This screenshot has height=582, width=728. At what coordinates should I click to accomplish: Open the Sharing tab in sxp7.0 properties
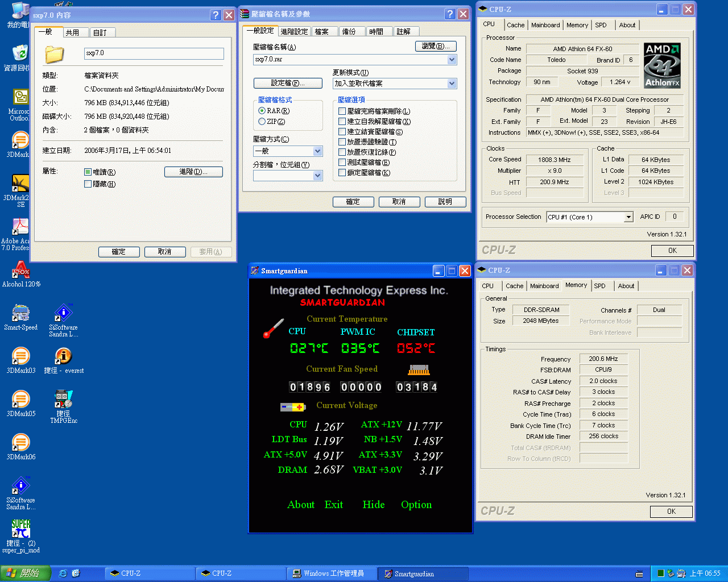(76, 33)
